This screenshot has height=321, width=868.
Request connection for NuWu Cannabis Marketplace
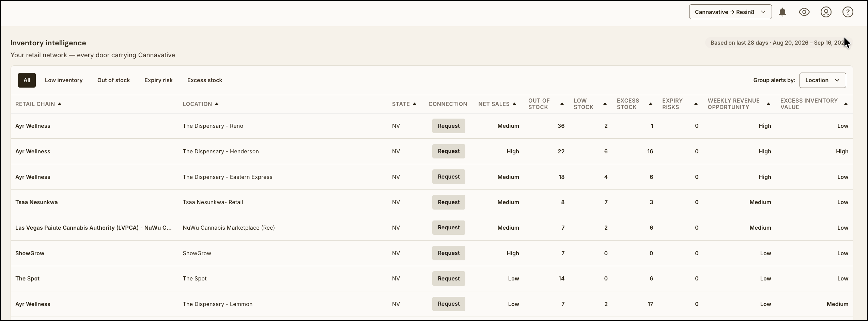click(449, 228)
